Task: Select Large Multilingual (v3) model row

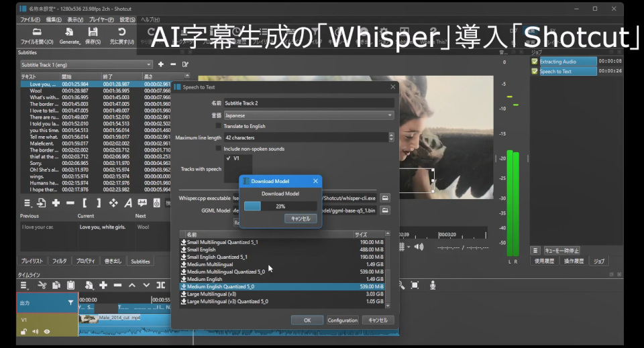Action: [x=282, y=294]
